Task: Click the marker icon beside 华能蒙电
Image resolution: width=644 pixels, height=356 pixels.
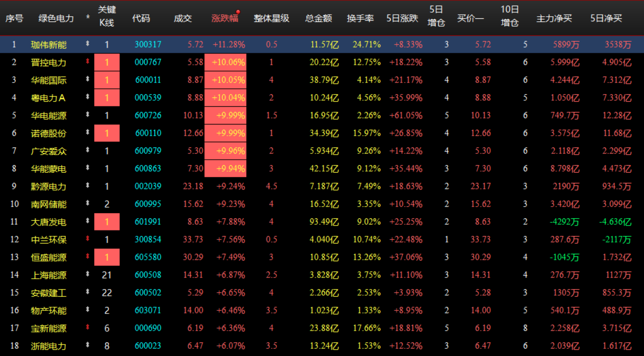Action: pos(88,169)
